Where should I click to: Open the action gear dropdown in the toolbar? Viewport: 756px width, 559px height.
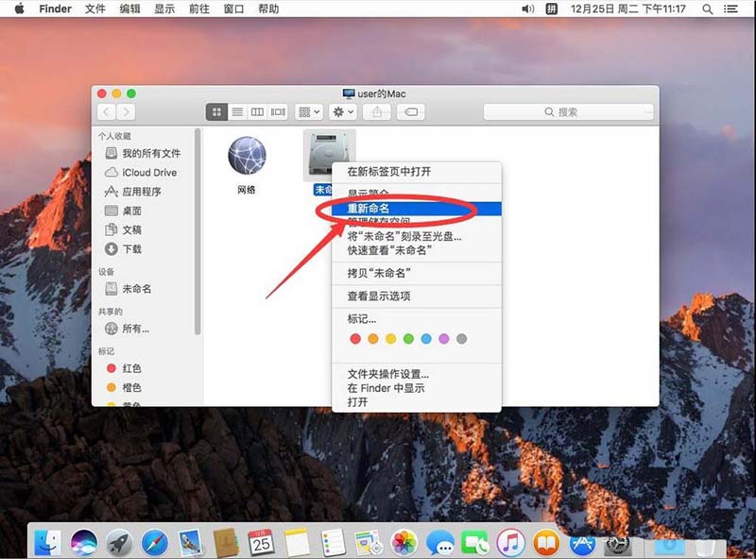pos(339,111)
